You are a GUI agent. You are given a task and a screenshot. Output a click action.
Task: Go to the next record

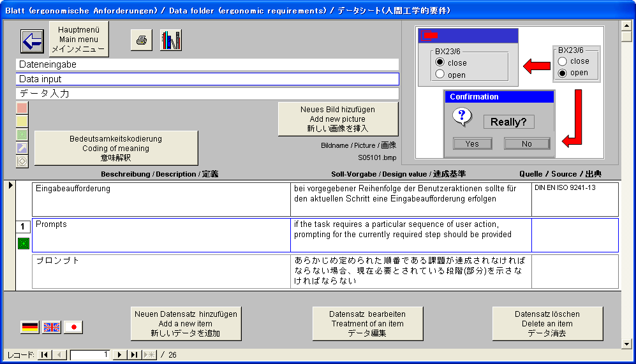(x=120, y=354)
